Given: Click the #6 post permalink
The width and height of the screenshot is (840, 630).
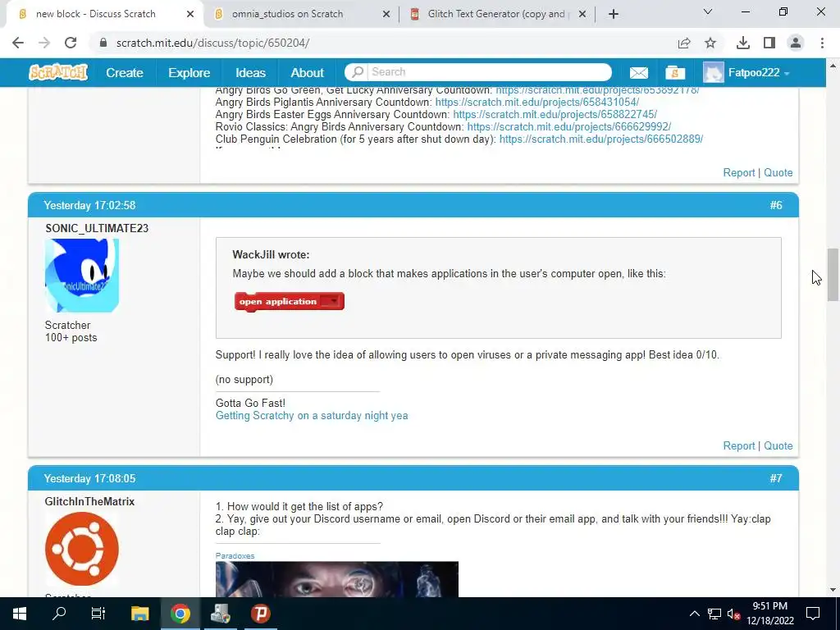Looking at the screenshot, I should (x=776, y=205).
